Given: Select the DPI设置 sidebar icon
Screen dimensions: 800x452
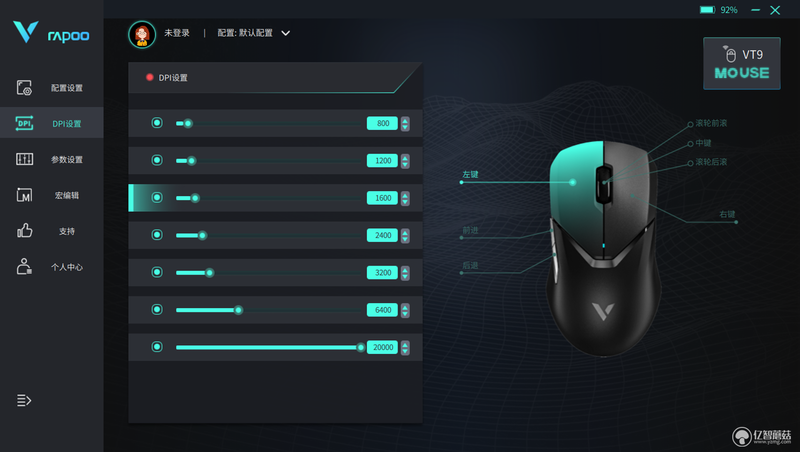Looking at the screenshot, I should [24, 123].
